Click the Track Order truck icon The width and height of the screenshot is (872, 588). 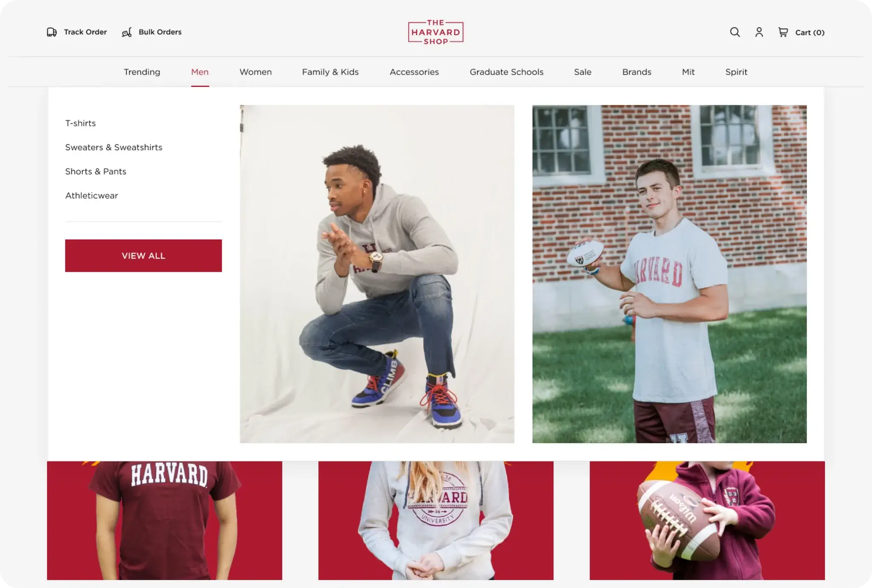[52, 32]
